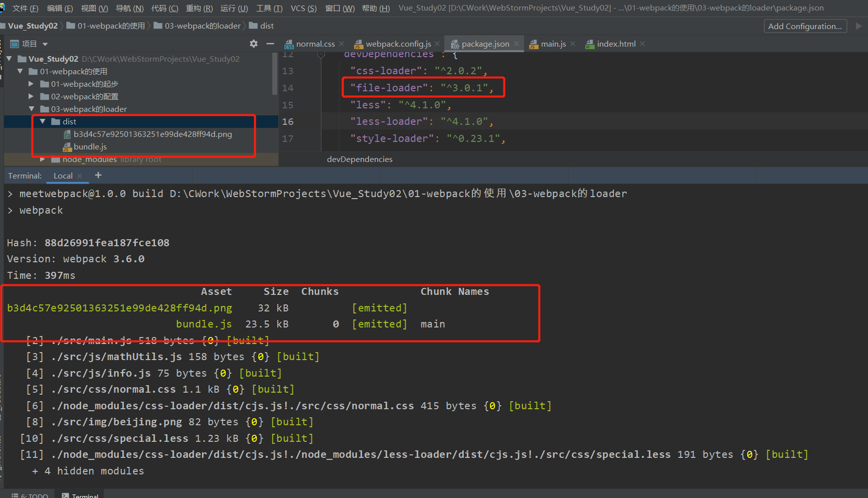Collapse the Vue_Study02 root node

(x=9, y=59)
